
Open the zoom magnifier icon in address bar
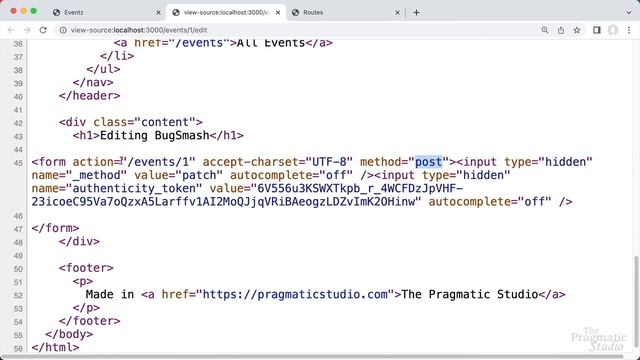[544, 30]
